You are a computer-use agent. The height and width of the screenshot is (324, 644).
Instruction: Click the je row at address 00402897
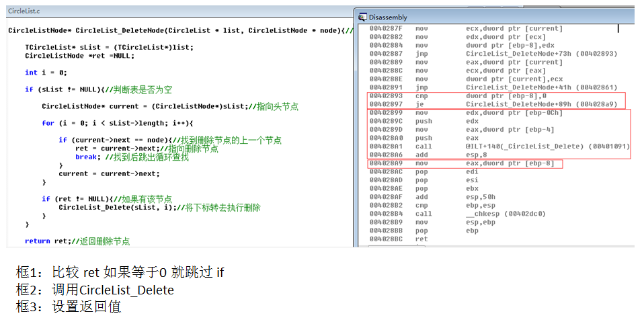493,104
